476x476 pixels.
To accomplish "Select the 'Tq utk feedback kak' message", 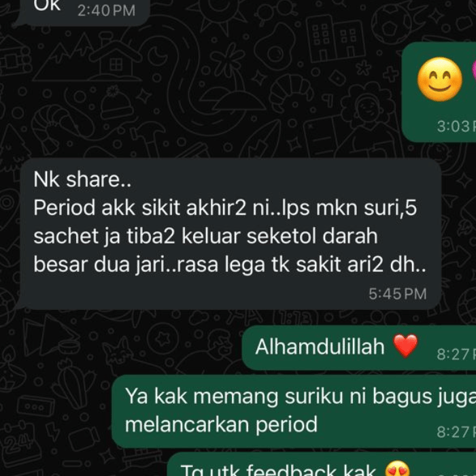I will (278, 470).
